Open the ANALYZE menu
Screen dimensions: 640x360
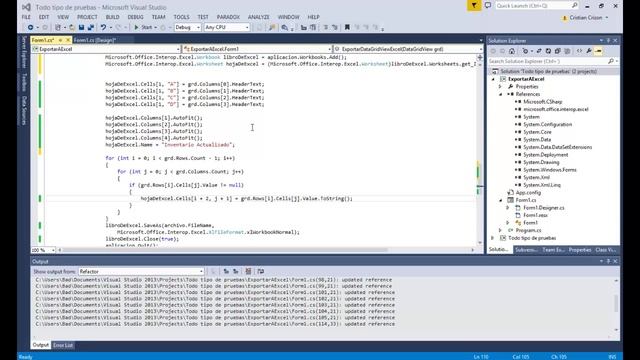pyautogui.click(x=258, y=17)
